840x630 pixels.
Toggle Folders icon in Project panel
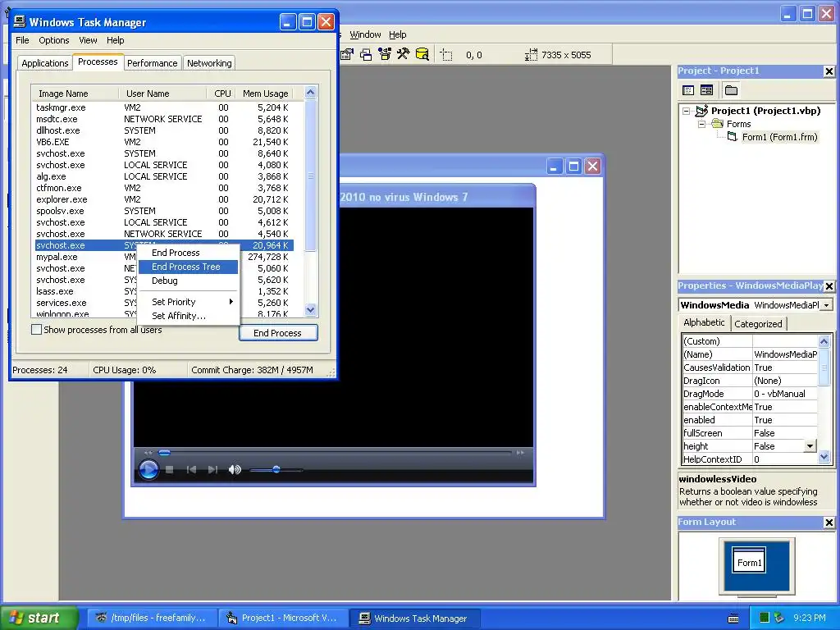731,90
